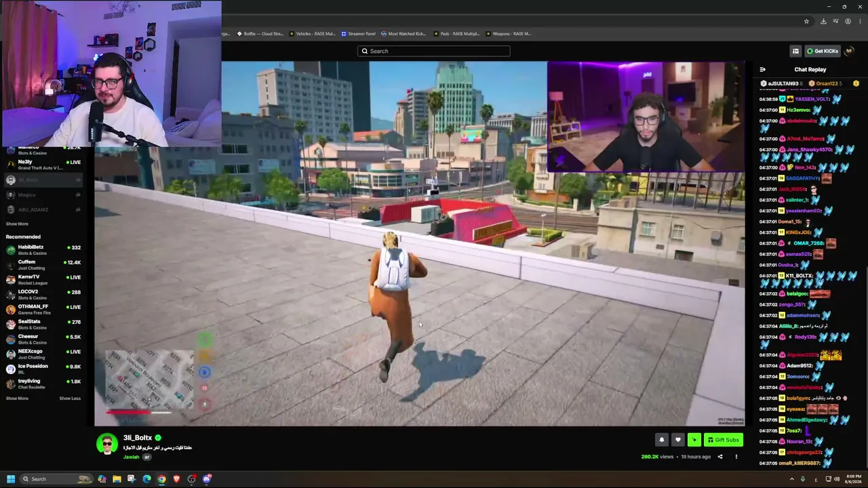
Task: Open recommended channel SealStats
Action: (x=43, y=325)
